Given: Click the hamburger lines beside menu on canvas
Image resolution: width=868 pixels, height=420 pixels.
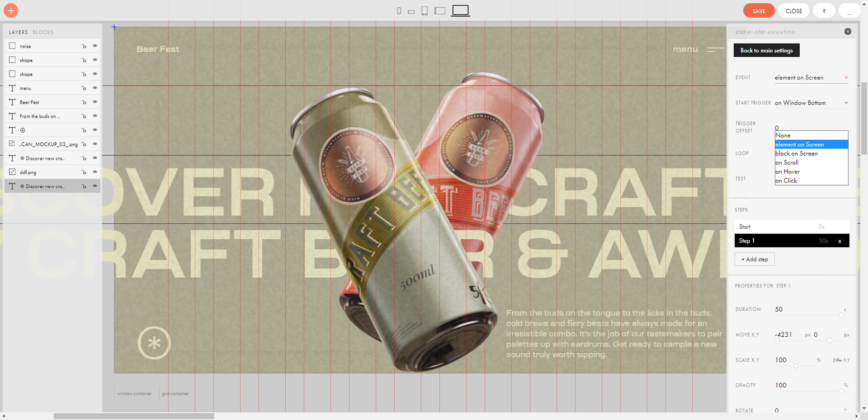Looking at the screenshot, I should pyautogui.click(x=716, y=50).
